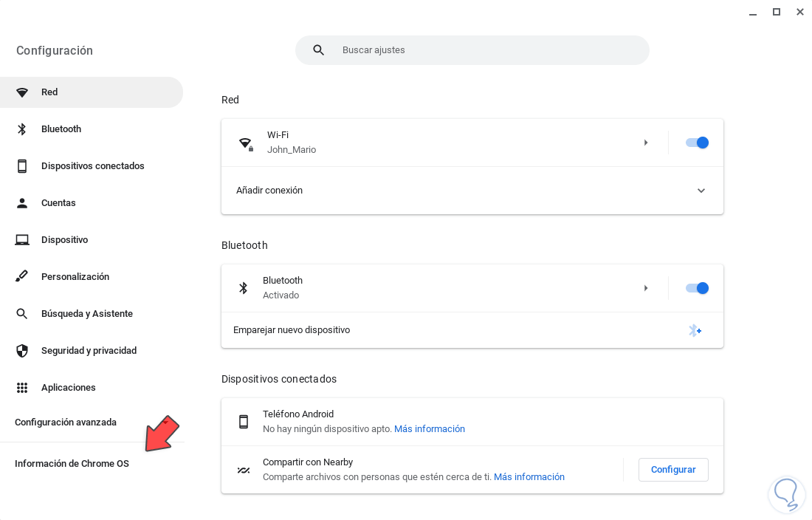Image resolution: width=812 pixels, height=520 pixels.
Task: Expand Configuración avanzada in sidebar
Action: (66, 422)
